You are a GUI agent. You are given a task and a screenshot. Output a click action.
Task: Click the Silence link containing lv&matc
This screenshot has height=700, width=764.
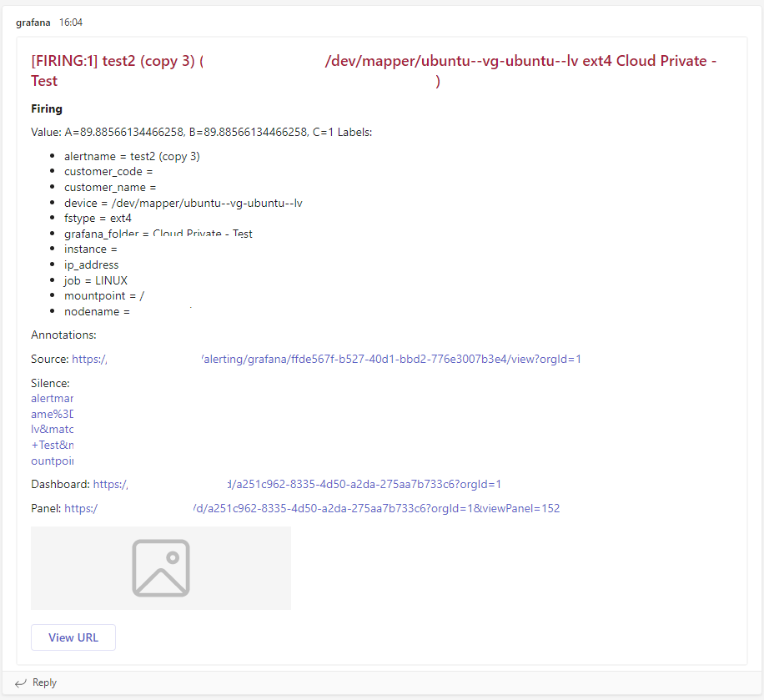pos(50,429)
